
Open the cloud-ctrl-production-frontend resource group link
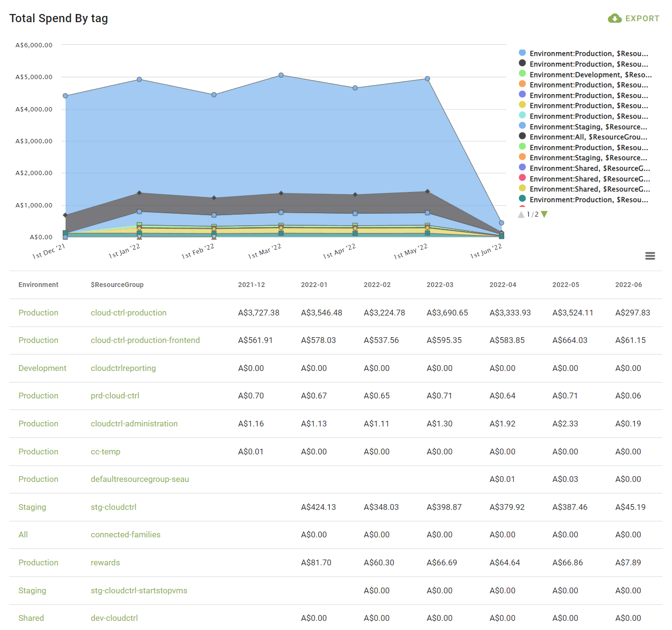click(145, 340)
